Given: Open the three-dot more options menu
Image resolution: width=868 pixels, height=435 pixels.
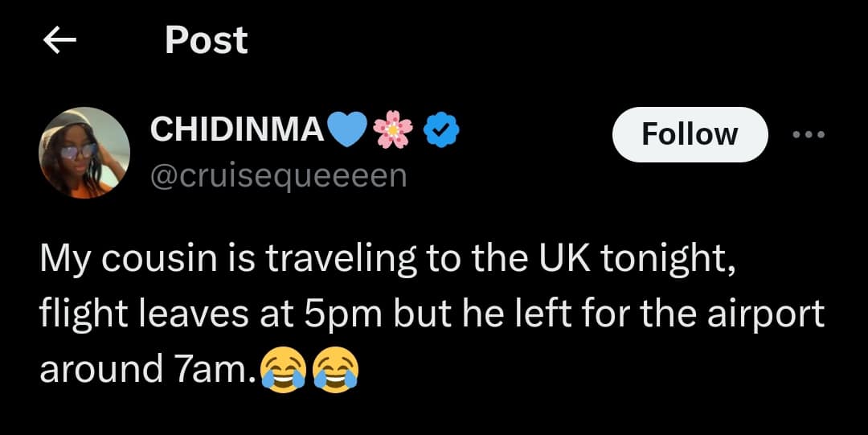Looking at the screenshot, I should click(x=808, y=135).
